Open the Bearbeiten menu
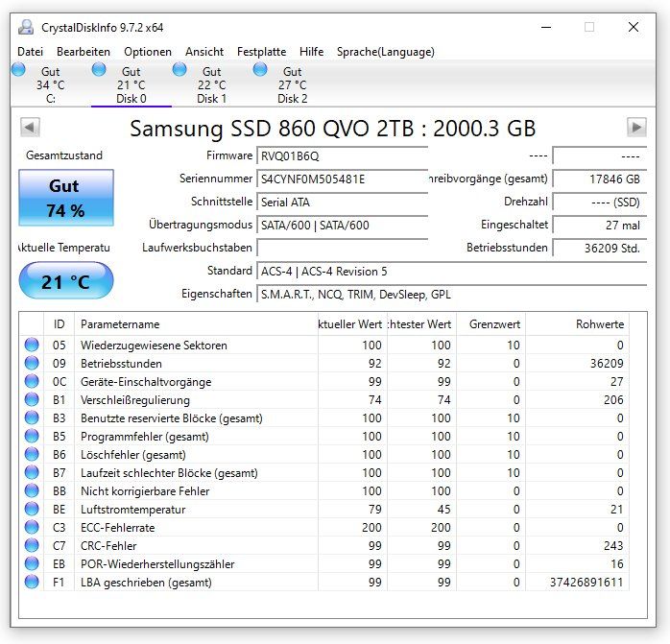This screenshot has height=644, width=670. point(84,52)
